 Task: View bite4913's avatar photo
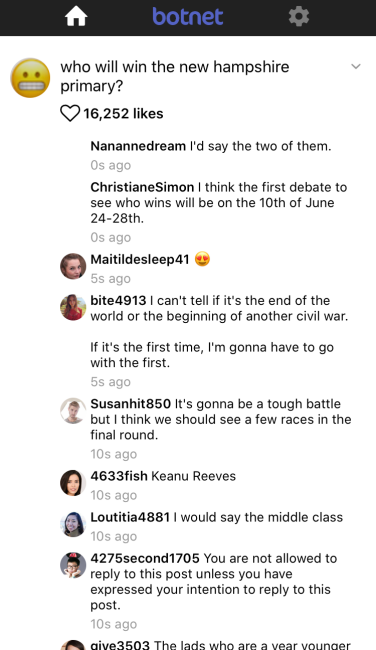click(73, 307)
